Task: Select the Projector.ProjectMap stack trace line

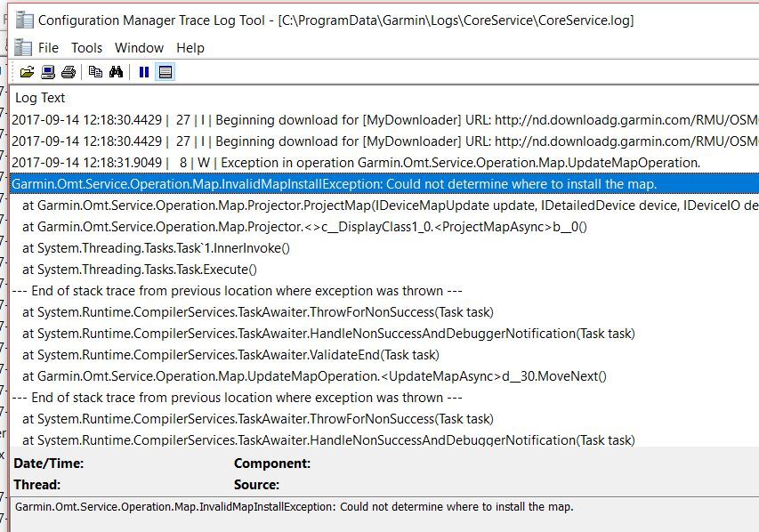Action: pyautogui.click(x=384, y=206)
